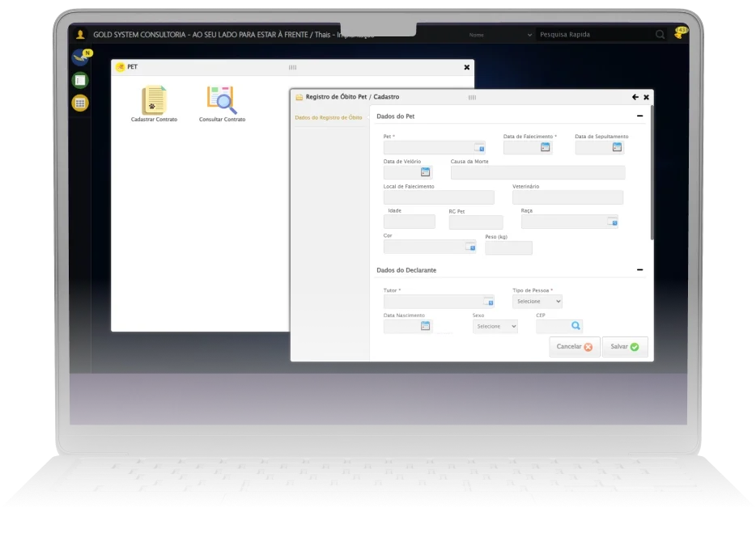The width and height of the screenshot is (756, 554).
Task: Open the Tutor lookup selector
Action: click(x=488, y=302)
